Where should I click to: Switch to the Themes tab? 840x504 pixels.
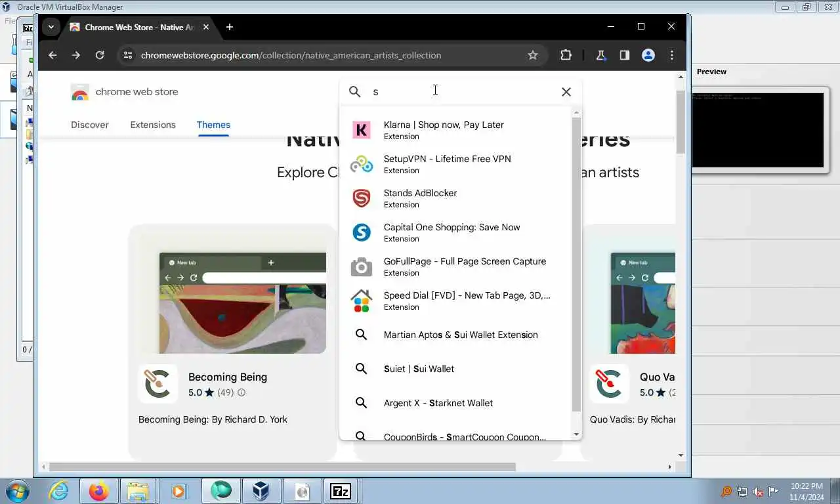click(x=213, y=125)
